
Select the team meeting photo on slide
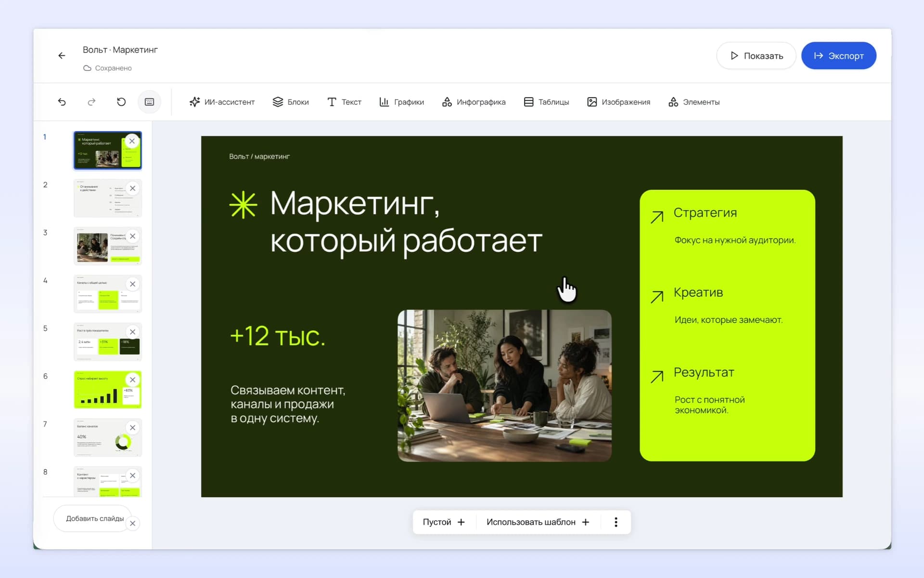point(504,385)
